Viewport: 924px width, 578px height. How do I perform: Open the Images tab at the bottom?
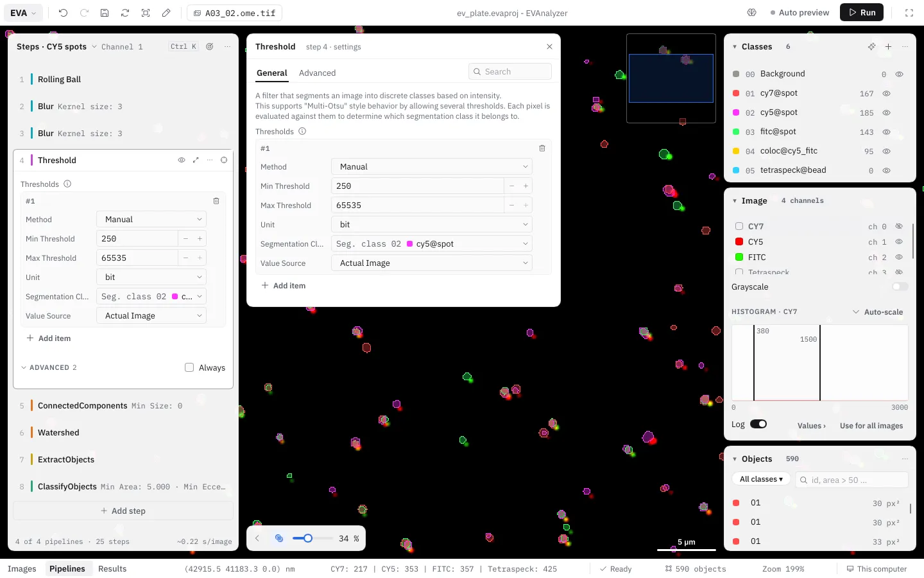click(22, 568)
